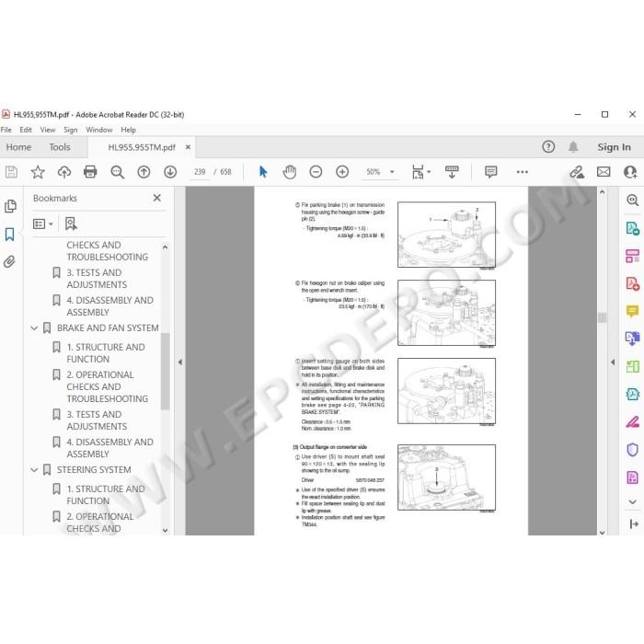Open the Sign menu
The image size is (644, 644).
pyautogui.click(x=71, y=130)
